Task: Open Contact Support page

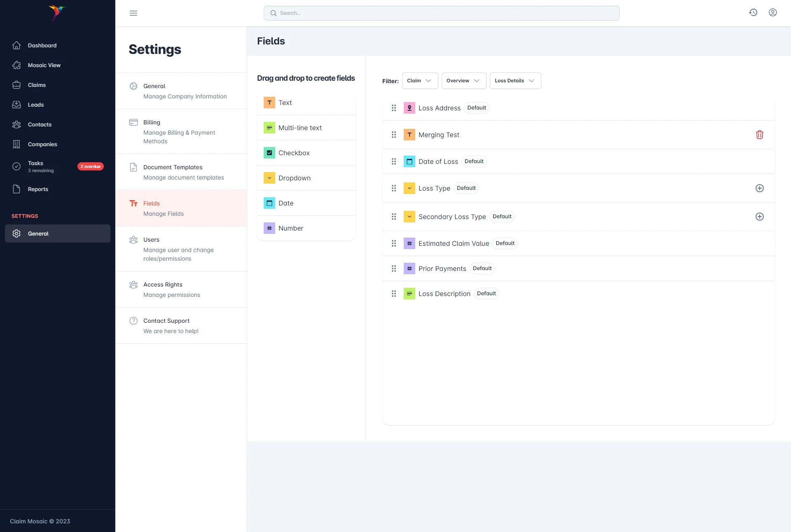Action: (x=166, y=321)
